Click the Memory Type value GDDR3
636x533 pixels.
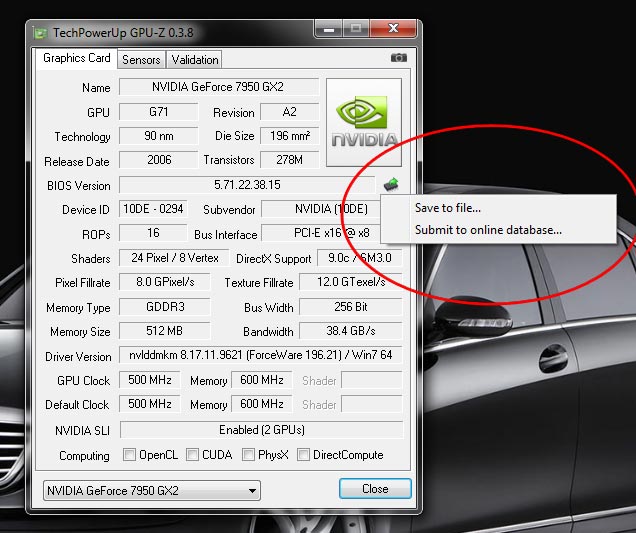tap(165, 306)
